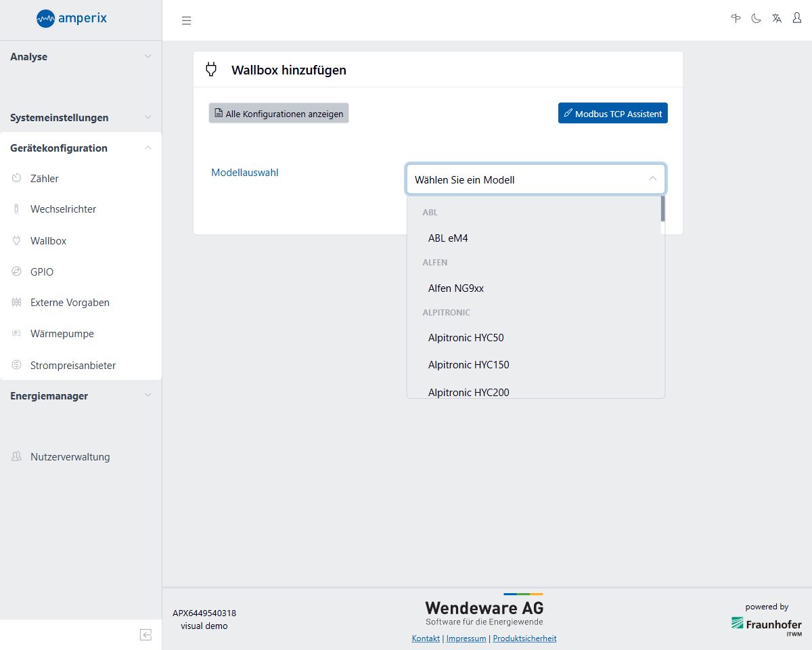
Task: Open Zähler in the sidebar
Action: point(45,179)
